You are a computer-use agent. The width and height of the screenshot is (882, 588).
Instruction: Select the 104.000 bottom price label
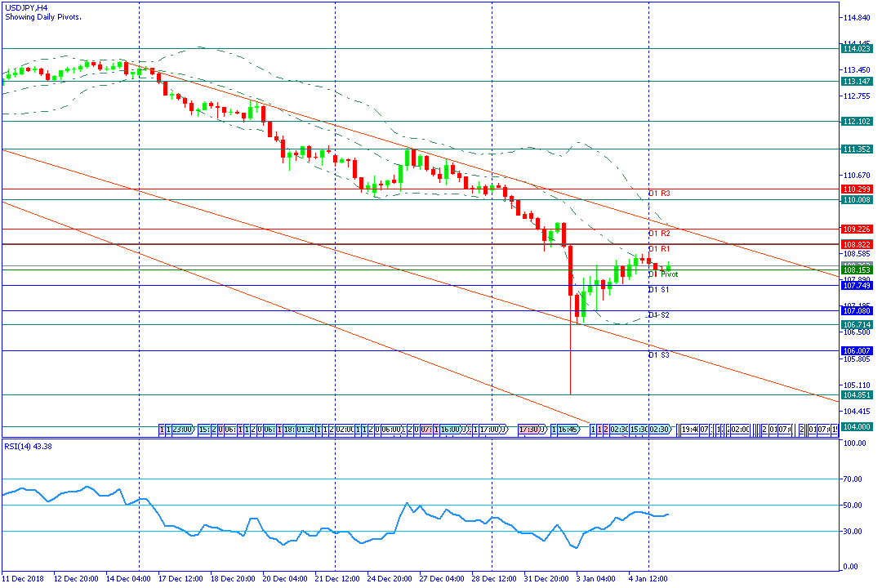[x=856, y=427]
